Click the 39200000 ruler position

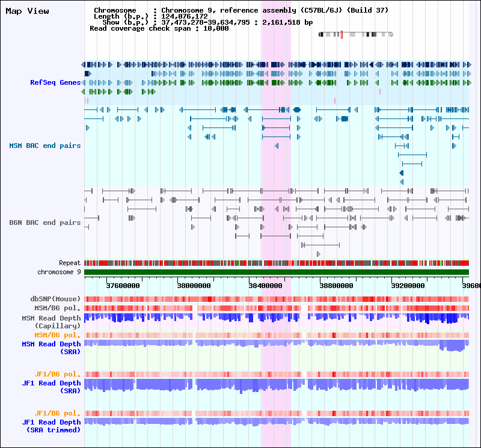pos(408,286)
